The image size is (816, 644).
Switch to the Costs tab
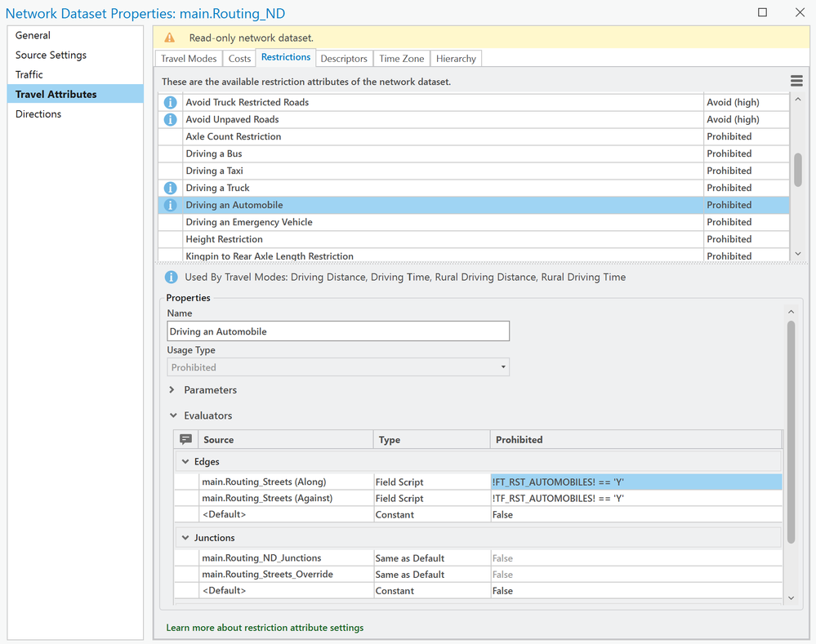click(239, 59)
